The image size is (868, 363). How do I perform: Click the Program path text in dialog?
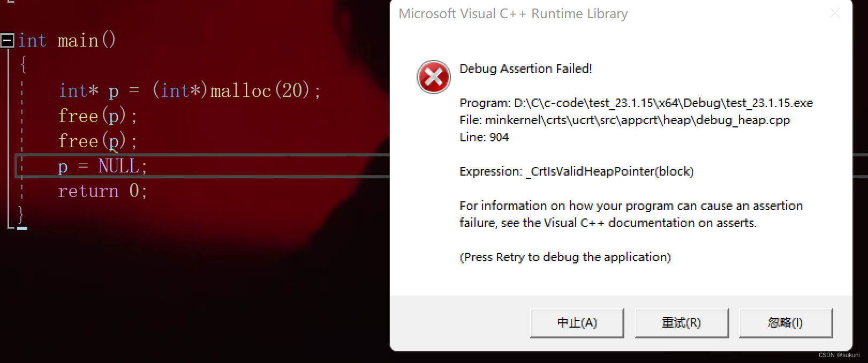(x=636, y=103)
